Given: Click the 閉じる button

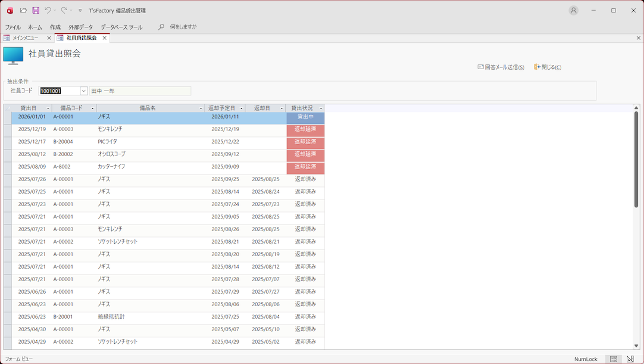Looking at the screenshot, I should tap(548, 67).
